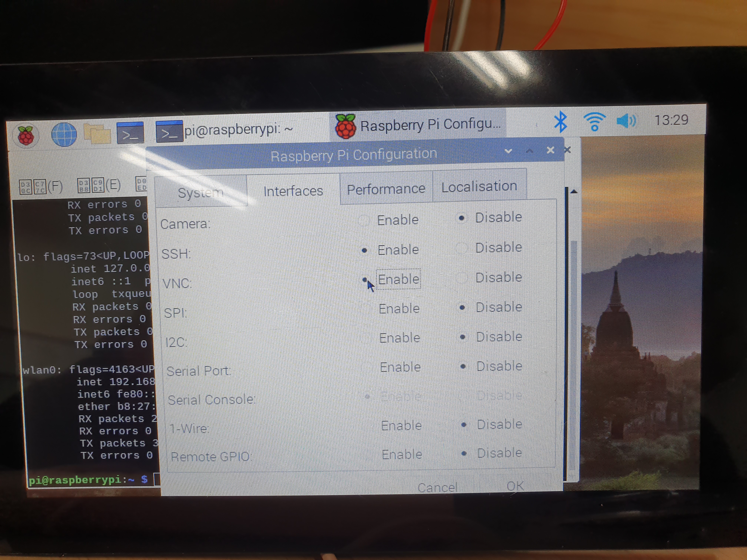Viewport: 747px width, 560px height.
Task: Click the 'wlan0: flags=4163' line in terminal
Action: point(88,370)
